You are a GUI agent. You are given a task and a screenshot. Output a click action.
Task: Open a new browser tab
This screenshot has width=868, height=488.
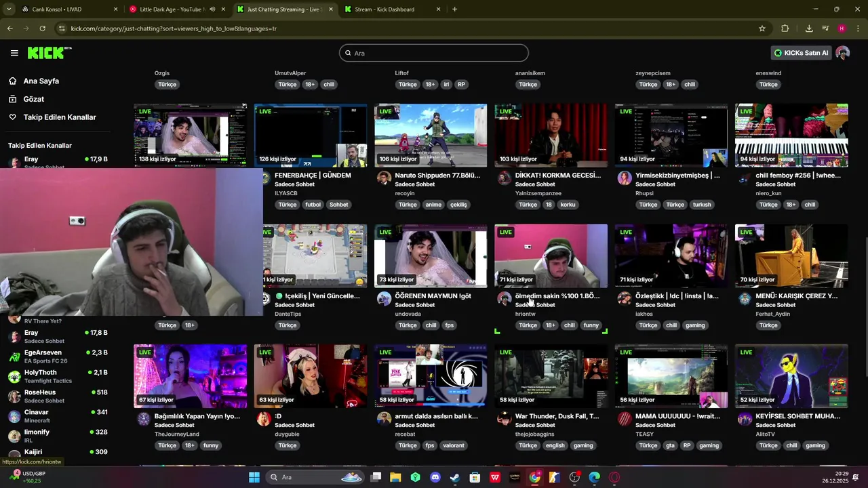point(454,9)
